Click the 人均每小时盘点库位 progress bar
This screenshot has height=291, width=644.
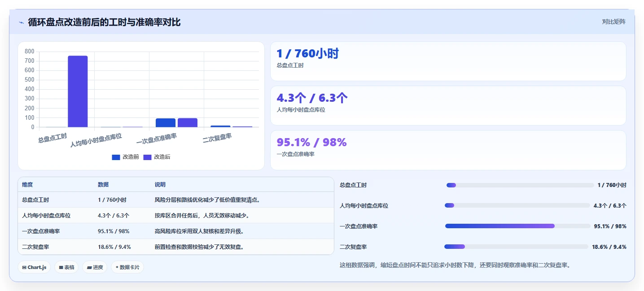pyautogui.click(x=517, y=205)
